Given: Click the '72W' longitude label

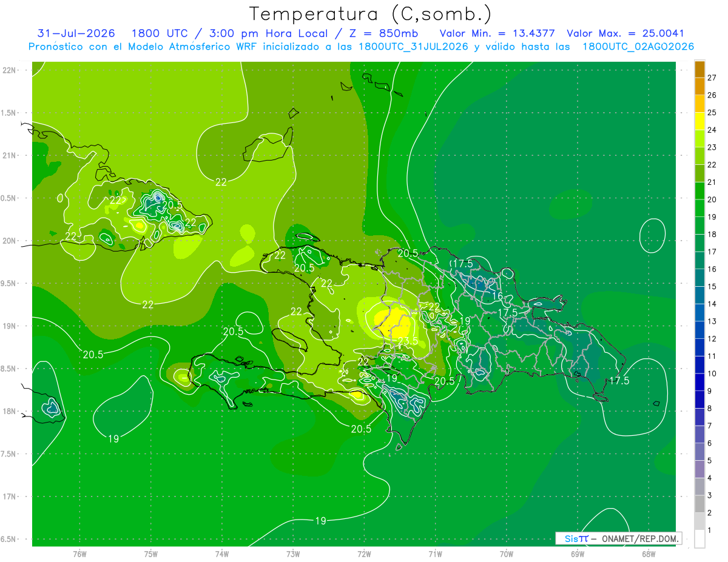Looking at the screenshot, I should click(364, 554).
